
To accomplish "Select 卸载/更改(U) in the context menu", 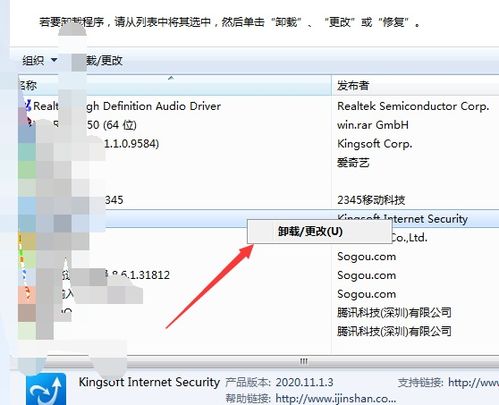I will pos(310,231).
